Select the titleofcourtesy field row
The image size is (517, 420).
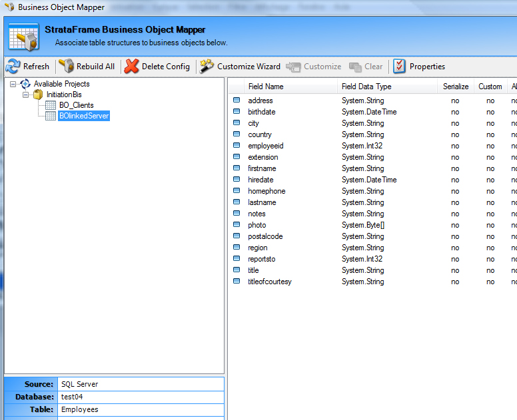coord(269,282)
